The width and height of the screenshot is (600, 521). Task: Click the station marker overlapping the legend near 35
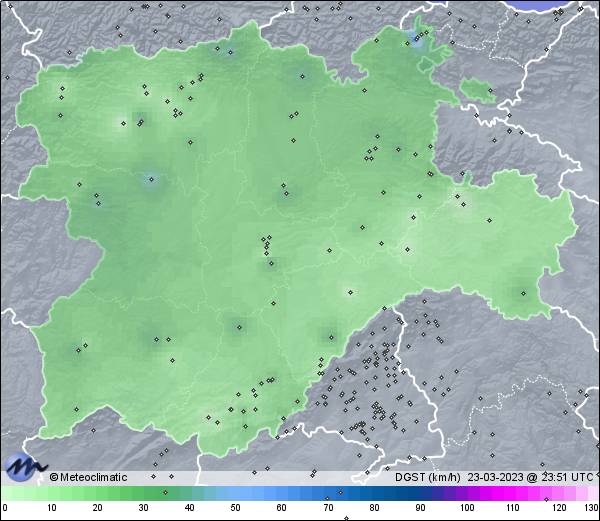[165, 492]
